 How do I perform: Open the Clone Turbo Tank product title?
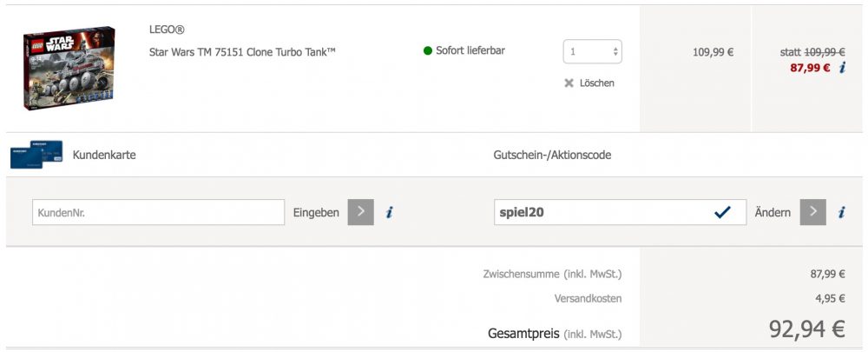click(242, 52)
